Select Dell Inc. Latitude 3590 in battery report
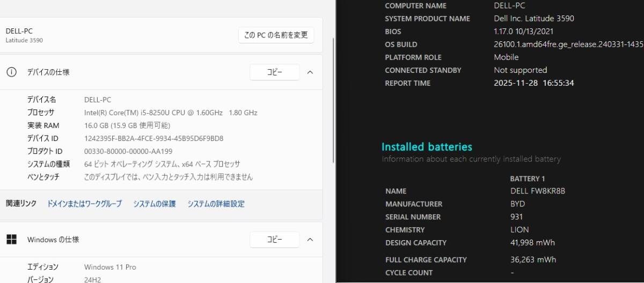Image resolution: width=644 pixels, height=283 pixels. click(534, 18)
